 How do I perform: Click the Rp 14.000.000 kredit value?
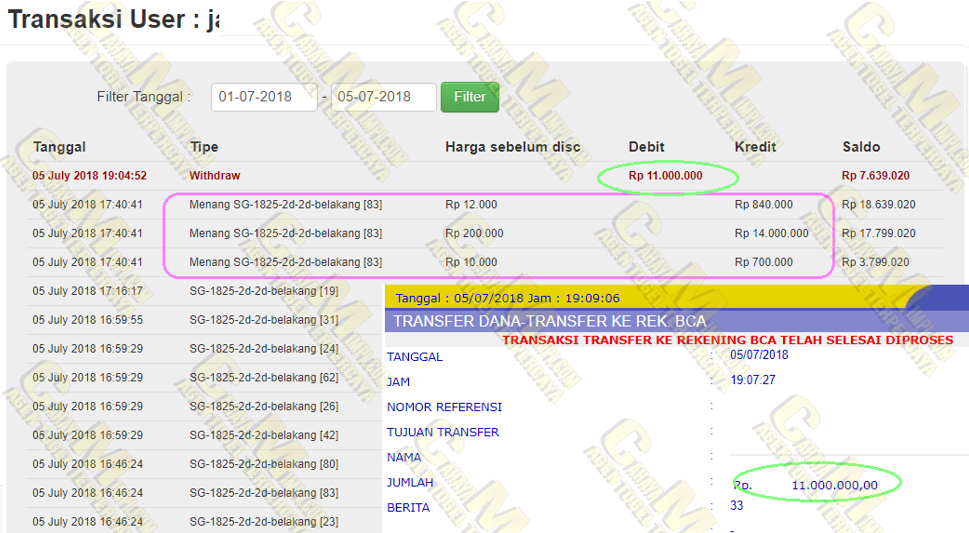pos(771,233)
